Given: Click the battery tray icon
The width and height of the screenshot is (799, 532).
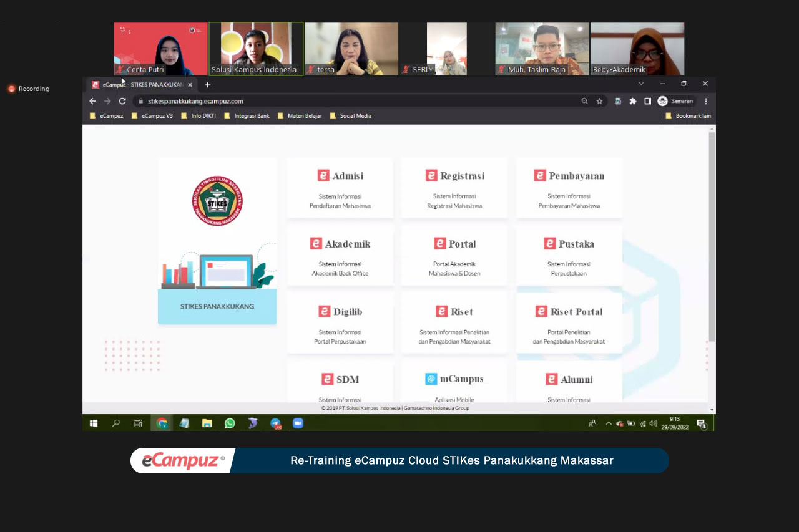Looking at the screenshot, I should click(631, 423).
